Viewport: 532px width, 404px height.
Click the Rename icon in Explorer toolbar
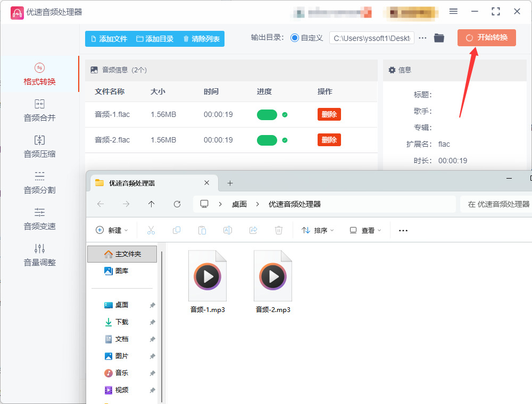(x=228, y=231)
